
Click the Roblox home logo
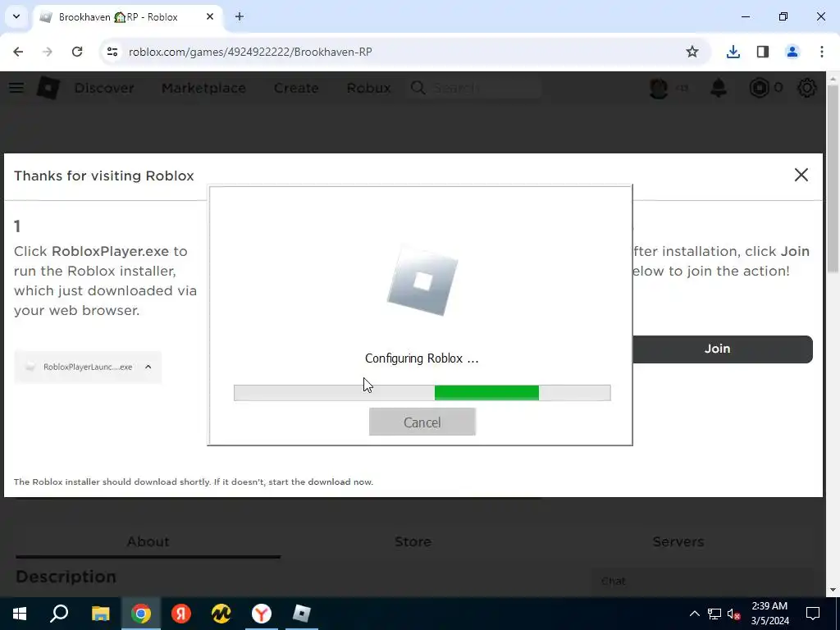48,88
